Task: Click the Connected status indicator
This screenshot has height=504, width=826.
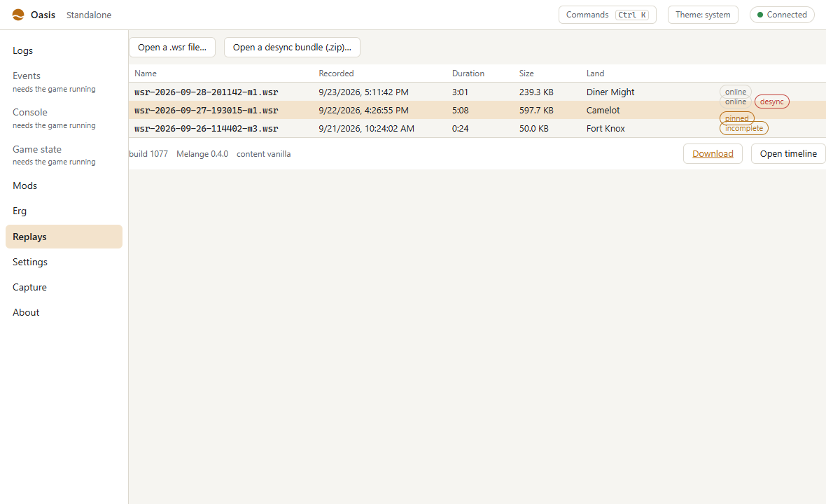Action: pos(782,15)
